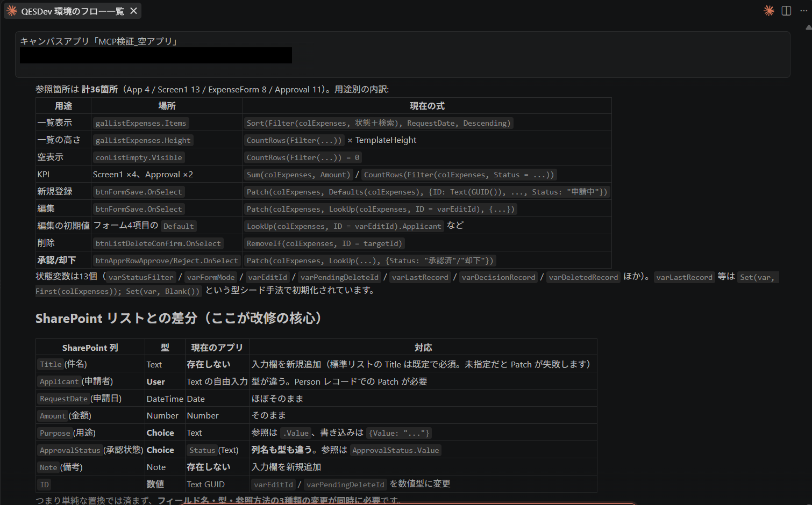
Task: Click the galListExpenses.Items code cell
Action: click(x=141, y=123)
